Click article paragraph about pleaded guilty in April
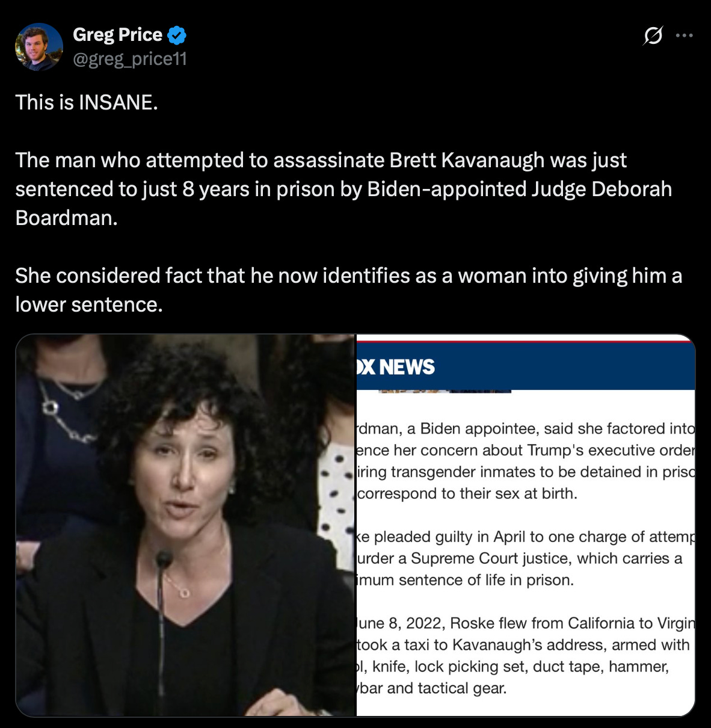Screen dimensions: 711x728 click(x=526, y=558)
